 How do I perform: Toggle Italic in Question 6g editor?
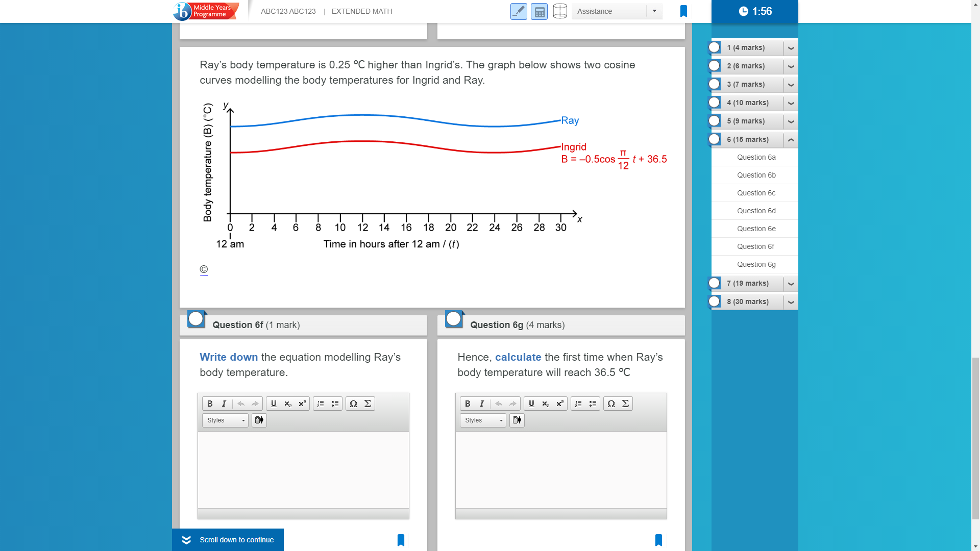click(x=481, y=404)
